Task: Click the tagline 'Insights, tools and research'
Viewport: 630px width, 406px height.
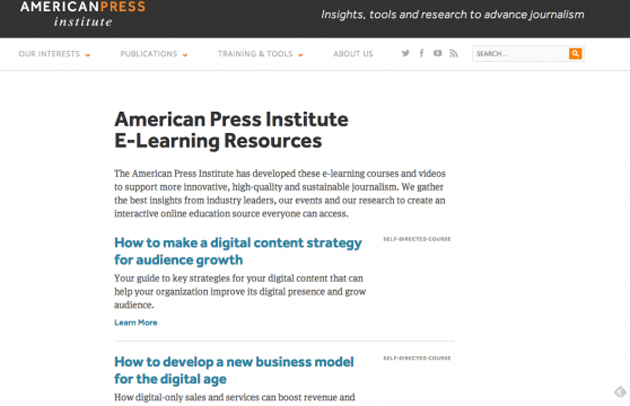Action: (x=452, y=14)
